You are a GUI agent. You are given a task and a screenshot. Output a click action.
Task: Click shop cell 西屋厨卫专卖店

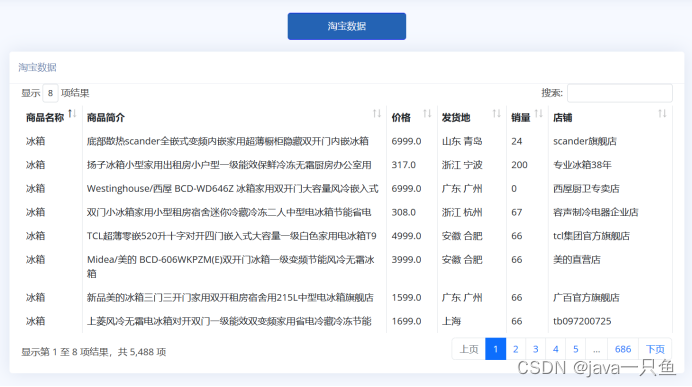point(586,189)
